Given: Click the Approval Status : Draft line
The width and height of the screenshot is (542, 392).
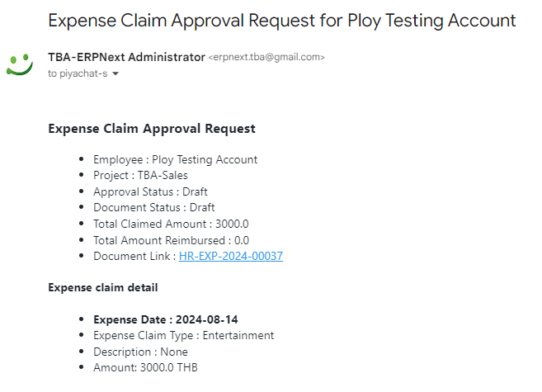Looking at the screenshot, I should [x=150, y=191].
